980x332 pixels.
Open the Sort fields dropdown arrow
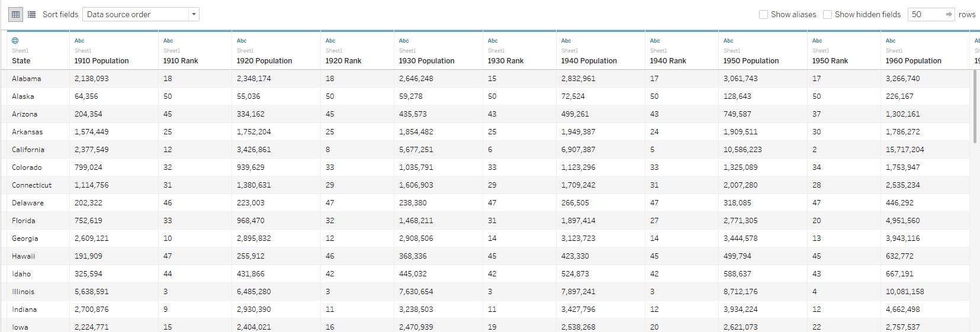pos(194,14)
